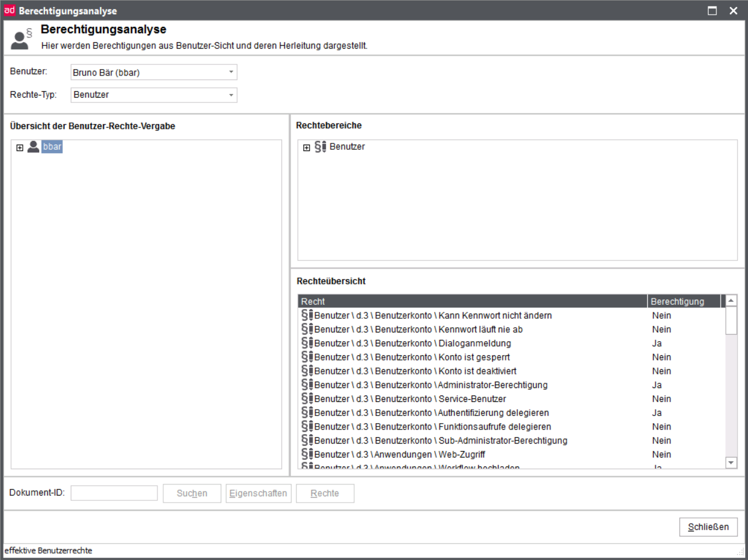Click into the Dokument-ID input field
748x560 pixels.
pos(114,493)
